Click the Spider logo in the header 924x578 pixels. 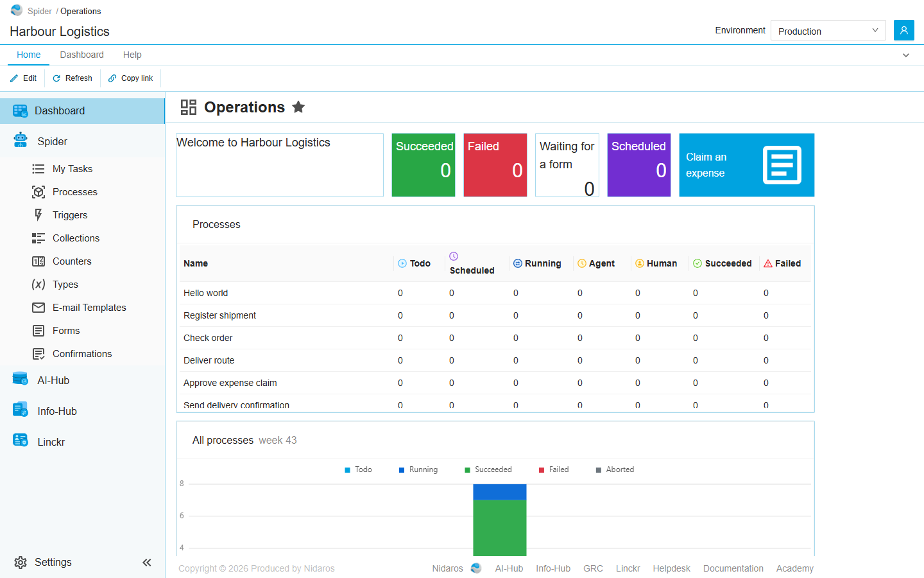point(17,10)
